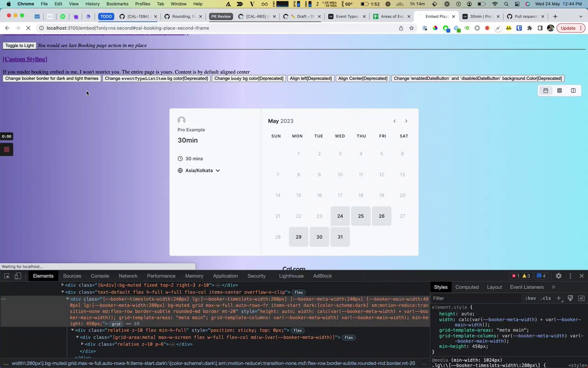Toggle the device toolbar icon in DevTools

[18, 276]
